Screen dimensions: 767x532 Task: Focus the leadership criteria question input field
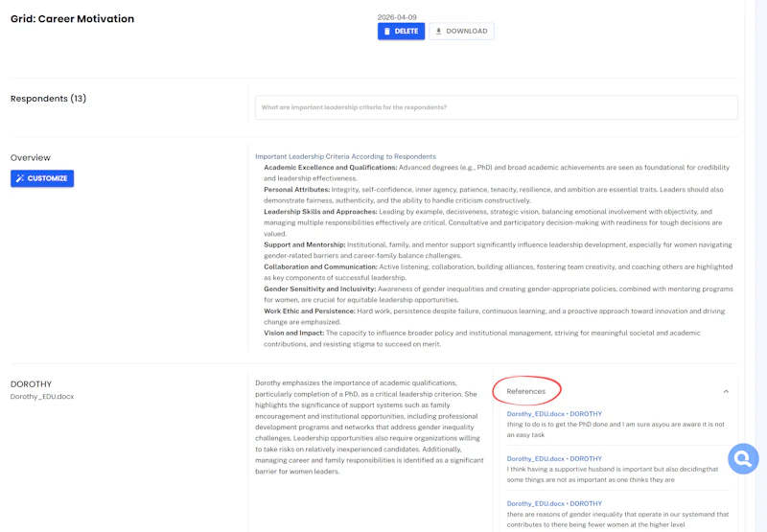(x=496, y=107)
